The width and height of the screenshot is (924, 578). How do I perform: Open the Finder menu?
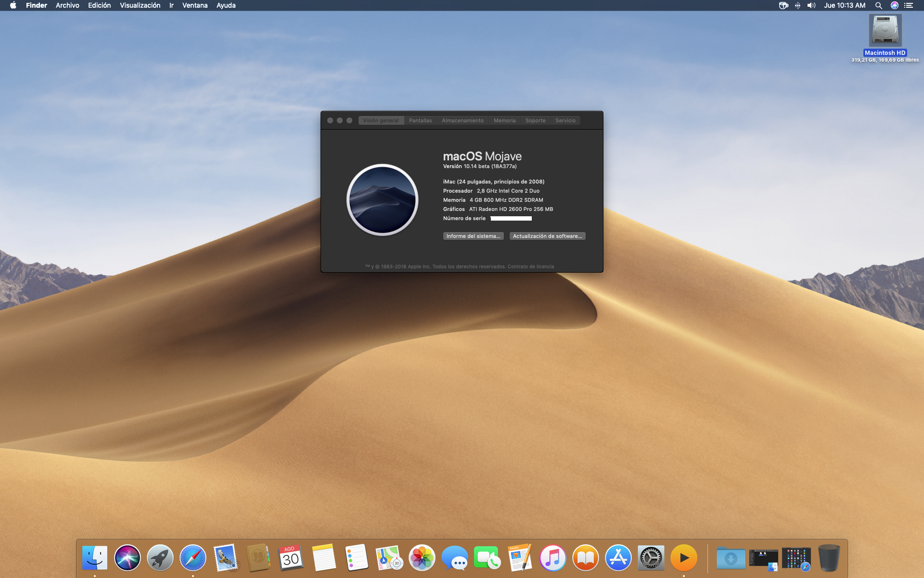[x=37, y=5]
